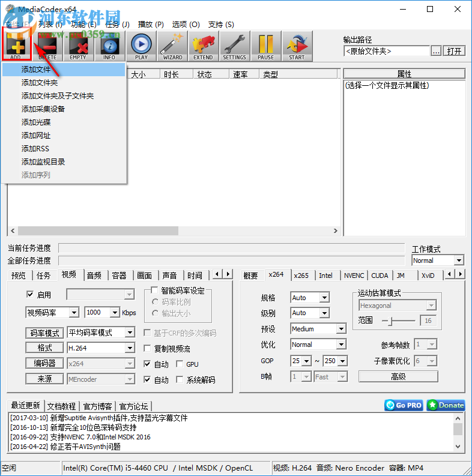The width and height of the screenshot is (472, 476).
Task: Click the 输出路径 text field
Action: [387, 51]
